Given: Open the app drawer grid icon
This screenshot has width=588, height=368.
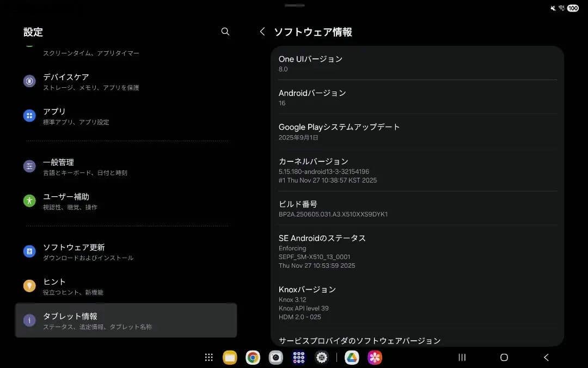Looking at the screenshot, I should (209, 357).
